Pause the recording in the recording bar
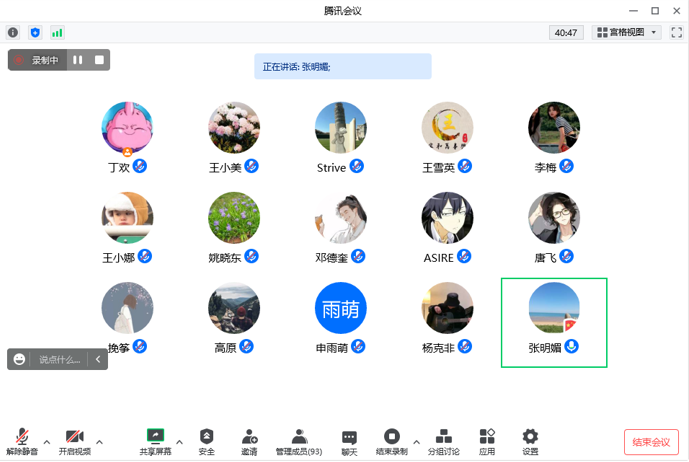Image resolution: width=689 pixels, height=462 pixels. click(x=78, y=60)
